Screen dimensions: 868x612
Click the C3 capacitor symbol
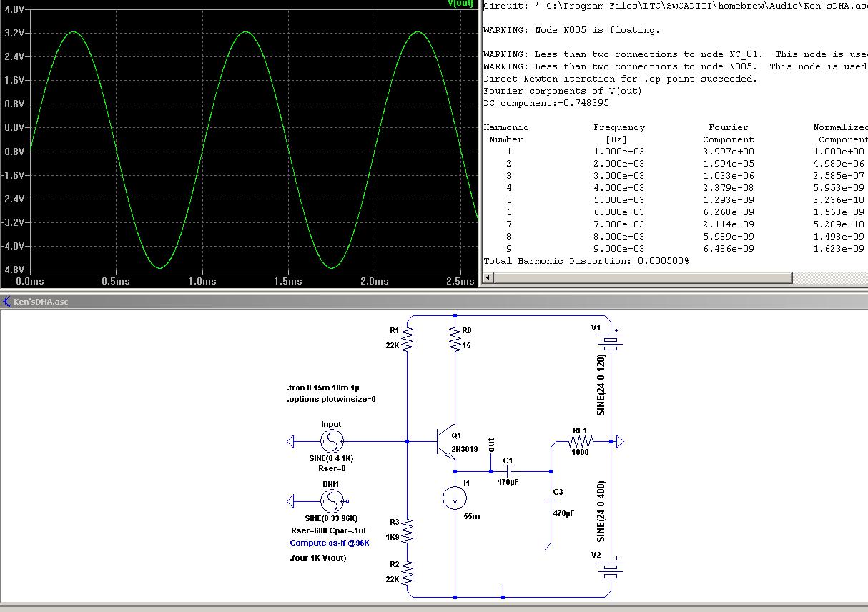[x=552, y=501]
